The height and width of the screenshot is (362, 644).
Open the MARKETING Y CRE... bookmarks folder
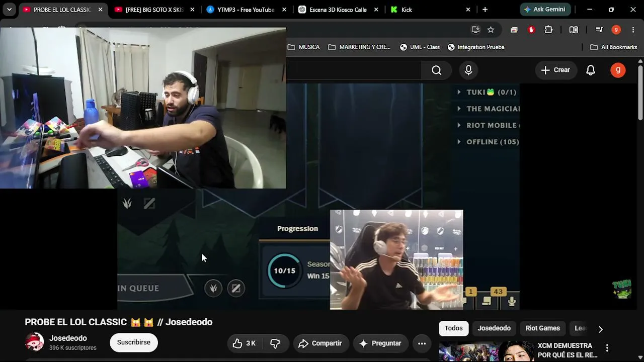click(x=359, y=47)
